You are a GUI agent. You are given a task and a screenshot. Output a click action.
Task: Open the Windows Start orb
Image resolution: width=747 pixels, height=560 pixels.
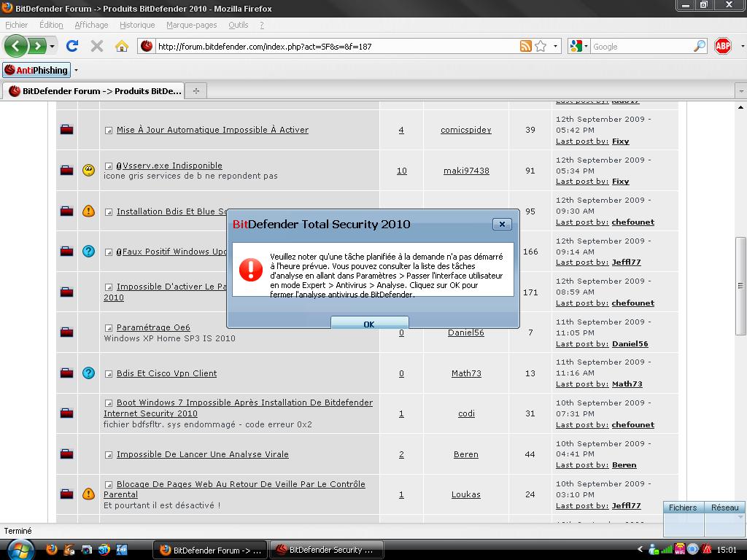[20, 550]
